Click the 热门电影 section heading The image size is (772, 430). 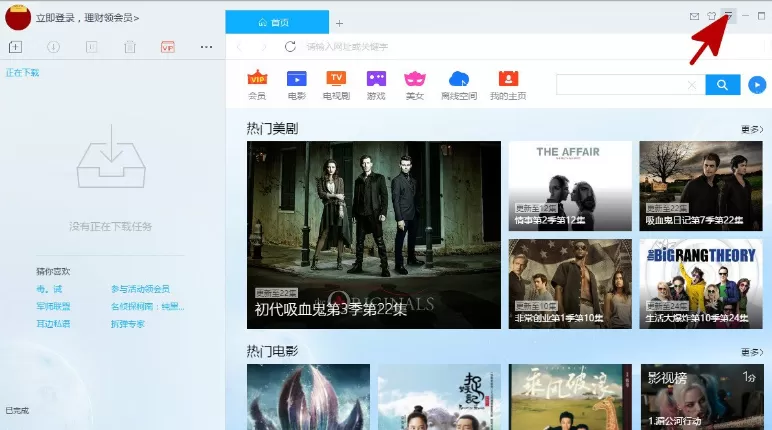pos(272,351)
